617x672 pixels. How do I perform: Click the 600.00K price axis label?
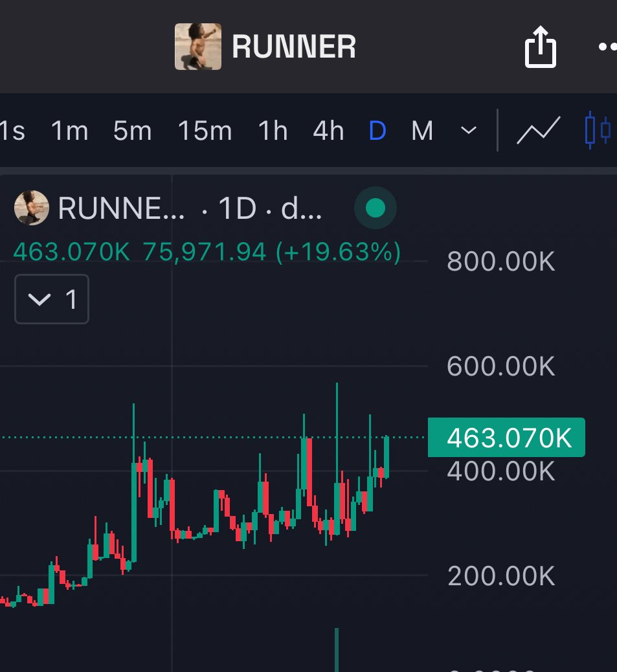[501, 366]
